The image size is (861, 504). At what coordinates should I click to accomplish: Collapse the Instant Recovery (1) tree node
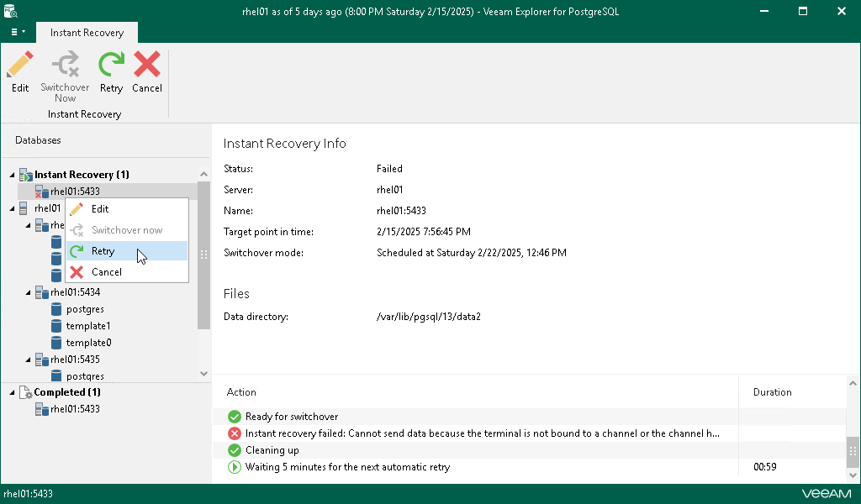coord(12,175)
